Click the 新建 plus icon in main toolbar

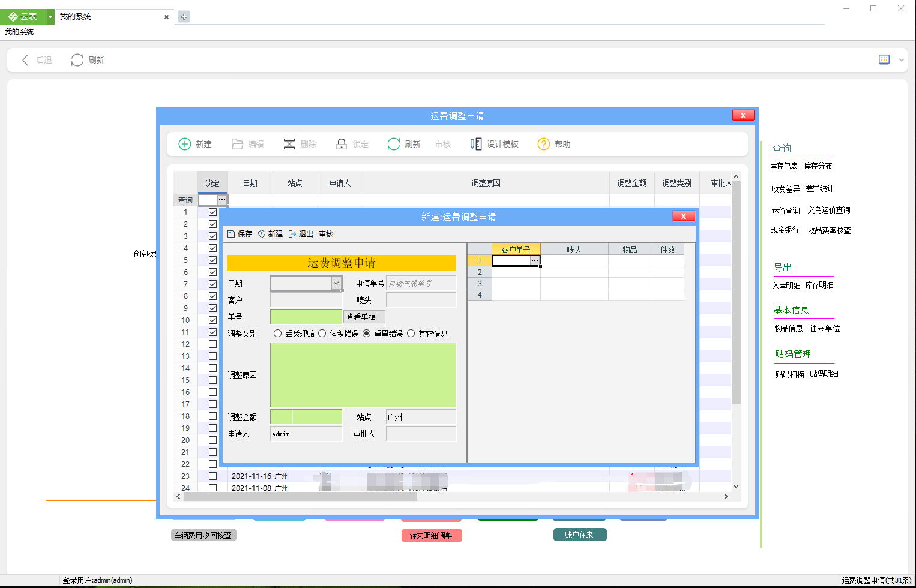(x=185, y=144)
